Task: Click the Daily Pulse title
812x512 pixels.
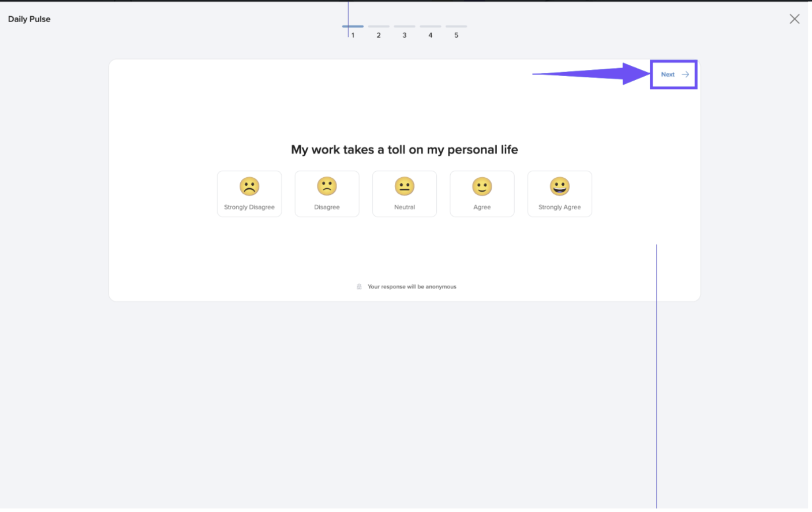Action: pos(29,19)
